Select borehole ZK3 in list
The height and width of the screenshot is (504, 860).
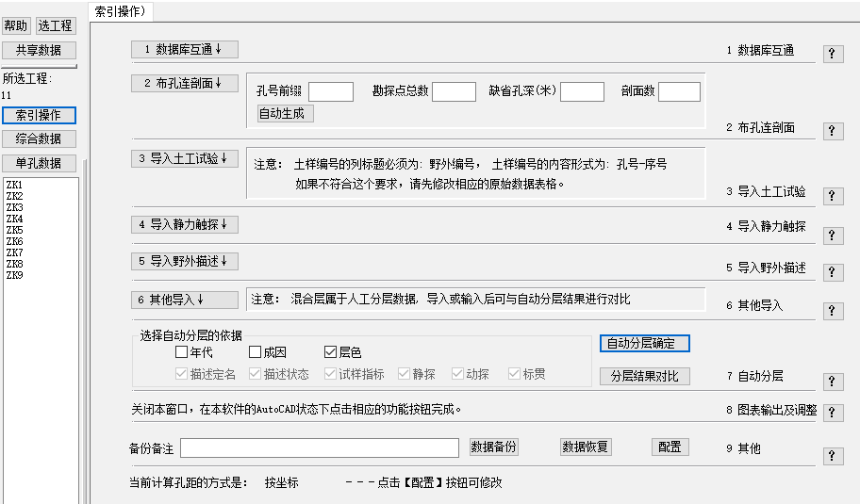(15, 207)
